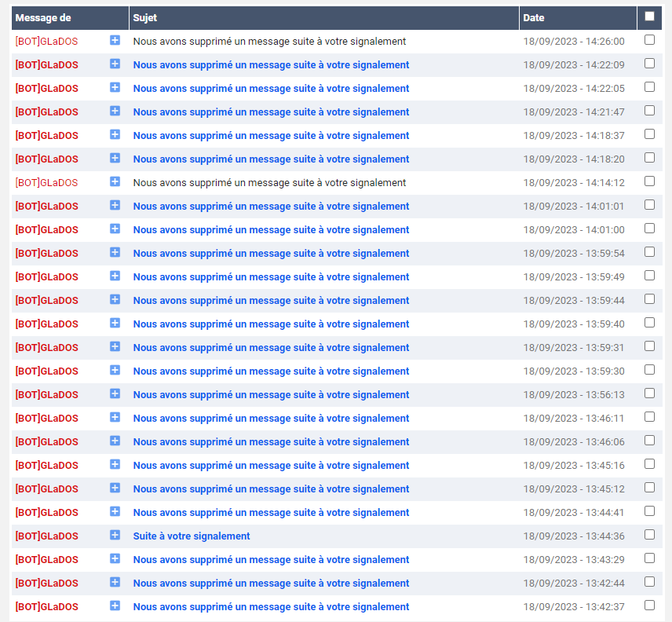Expand the message dated 14:26:00 via plus icon
The height and width of the screenshot is (622, 672).
(115, 40)
